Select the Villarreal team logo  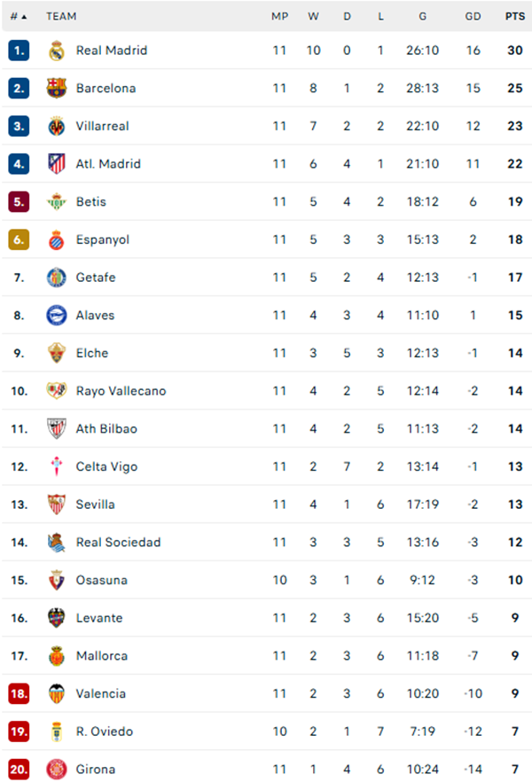coord(53,126)
